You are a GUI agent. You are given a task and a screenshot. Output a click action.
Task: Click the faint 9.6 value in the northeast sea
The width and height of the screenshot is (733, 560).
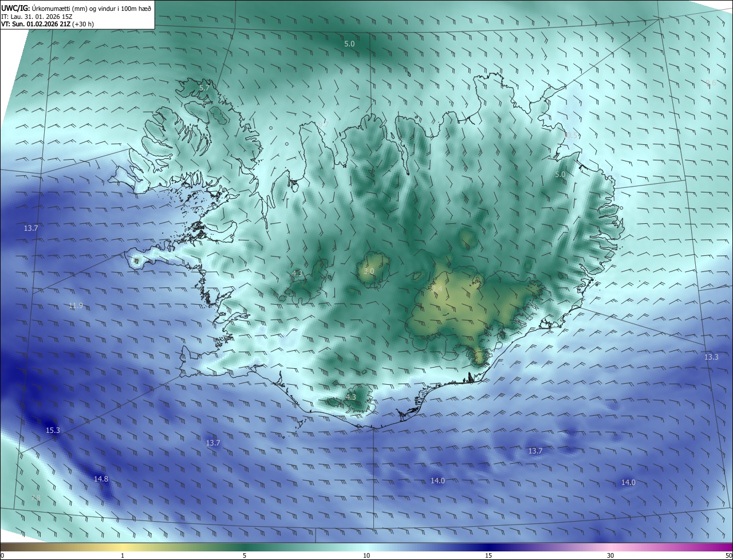[711, 83]
